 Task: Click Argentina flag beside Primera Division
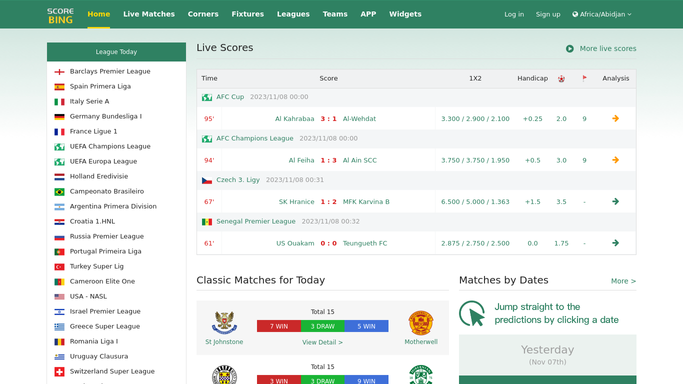pyautogui.click(x=59, y=207)
